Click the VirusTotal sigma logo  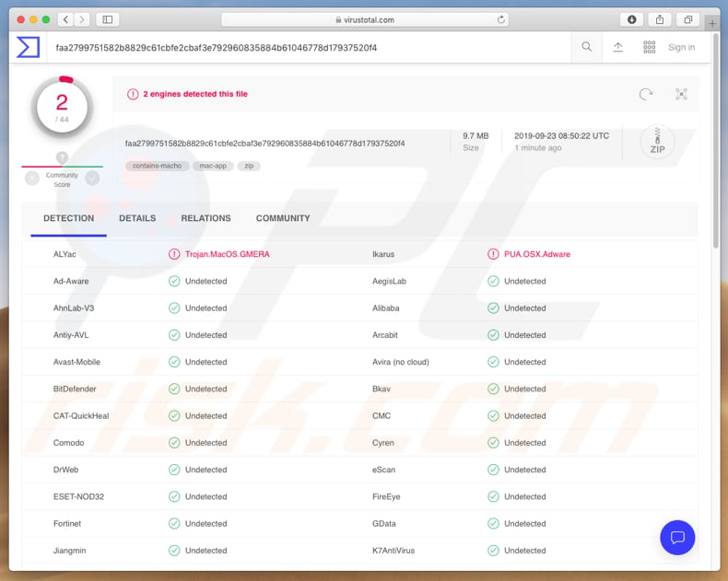pyautogui.click(x=28, y=47)
